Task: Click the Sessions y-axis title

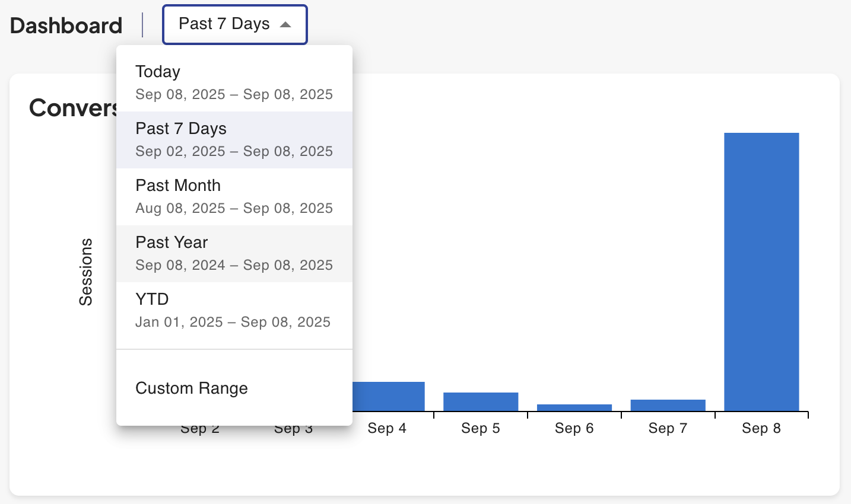Action: click(x=86, y=272)
